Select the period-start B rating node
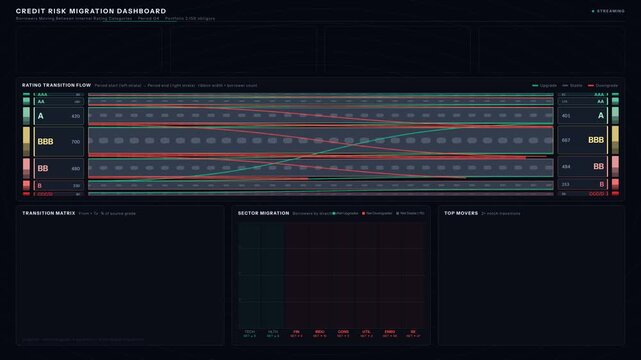This screenshot has height=360, width=641. coord(59,186)
